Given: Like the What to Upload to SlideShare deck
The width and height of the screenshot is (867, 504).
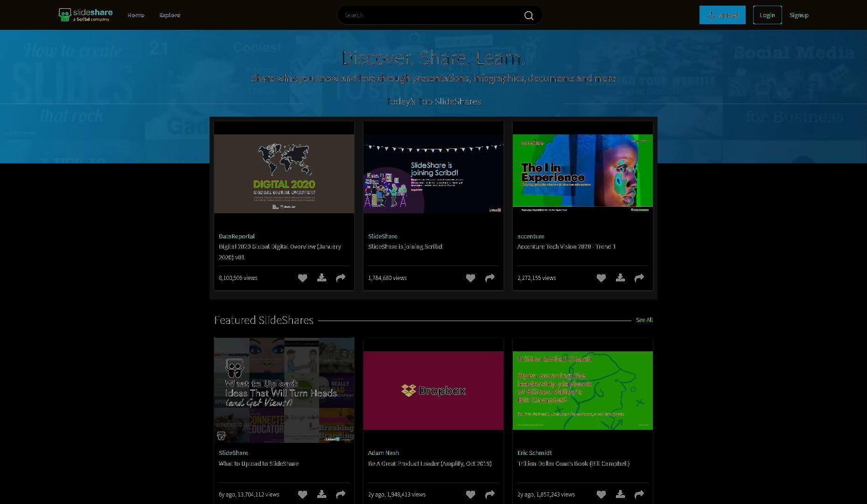Looking at the screenshot, I should point(302,494).
